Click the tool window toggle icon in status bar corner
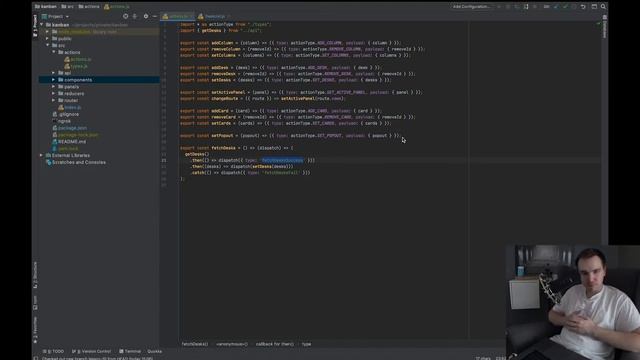This screenshot has height=360, width=640. pos(36,358)
